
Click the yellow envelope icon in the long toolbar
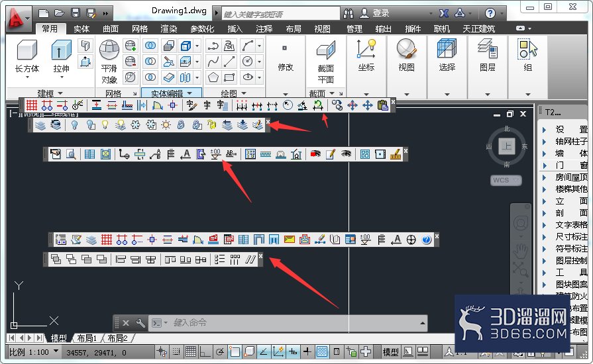290,240
